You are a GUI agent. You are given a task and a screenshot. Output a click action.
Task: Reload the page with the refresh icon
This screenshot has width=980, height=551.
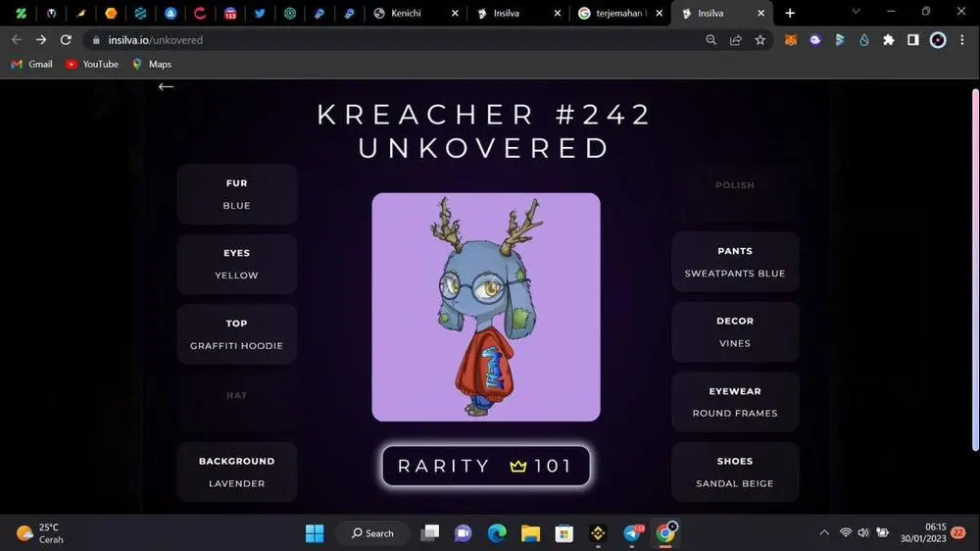tap(66, 40)
